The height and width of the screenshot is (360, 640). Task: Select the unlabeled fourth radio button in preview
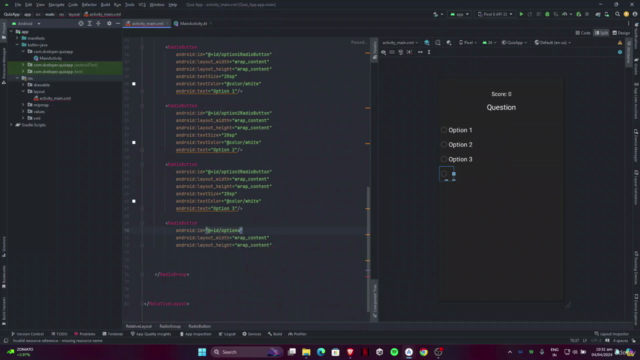pos(444,174)
